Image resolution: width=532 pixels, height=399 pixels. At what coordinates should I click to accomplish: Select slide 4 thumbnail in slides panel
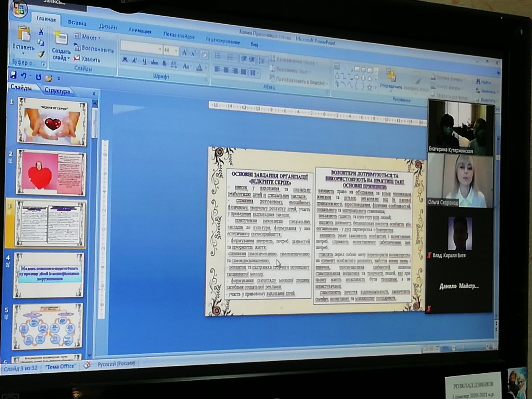[x=49, y=275]
